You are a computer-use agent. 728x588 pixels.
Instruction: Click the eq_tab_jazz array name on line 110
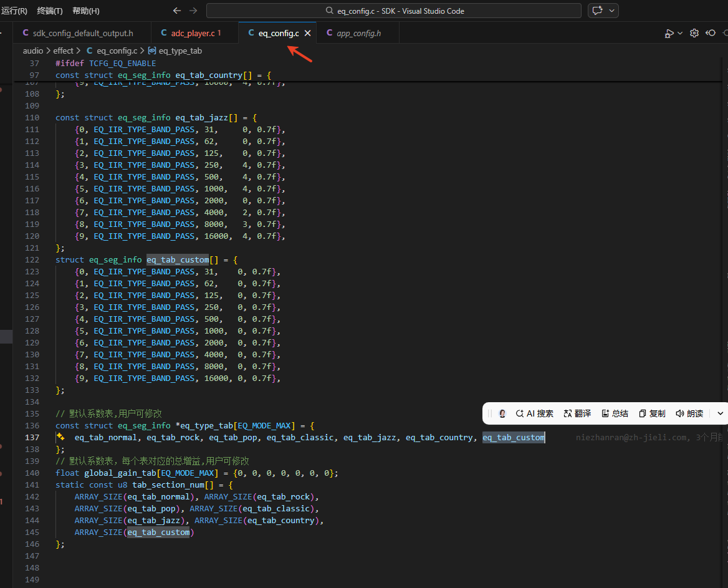(201, 117)
